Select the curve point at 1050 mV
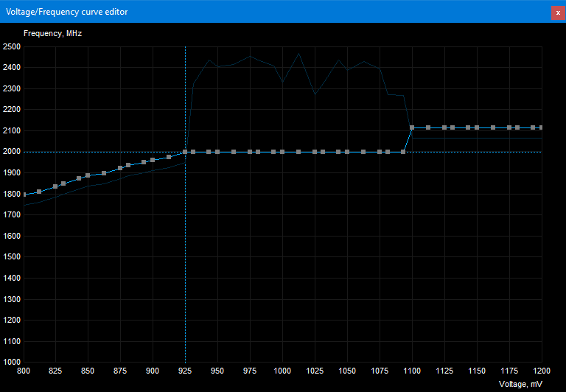The height and width of the screenshot is (392, 566). [347, 152]
